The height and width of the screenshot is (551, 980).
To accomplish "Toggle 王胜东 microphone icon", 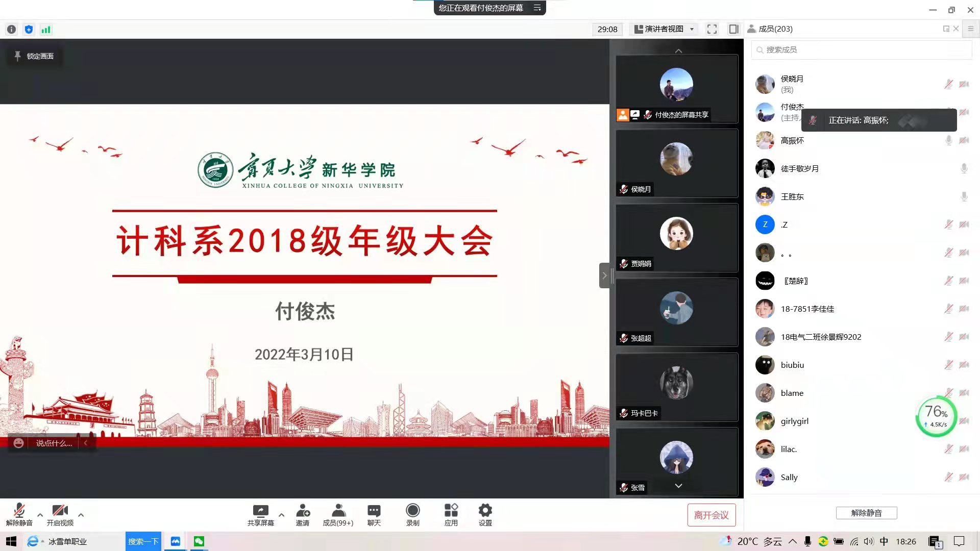I will [964, 196].
